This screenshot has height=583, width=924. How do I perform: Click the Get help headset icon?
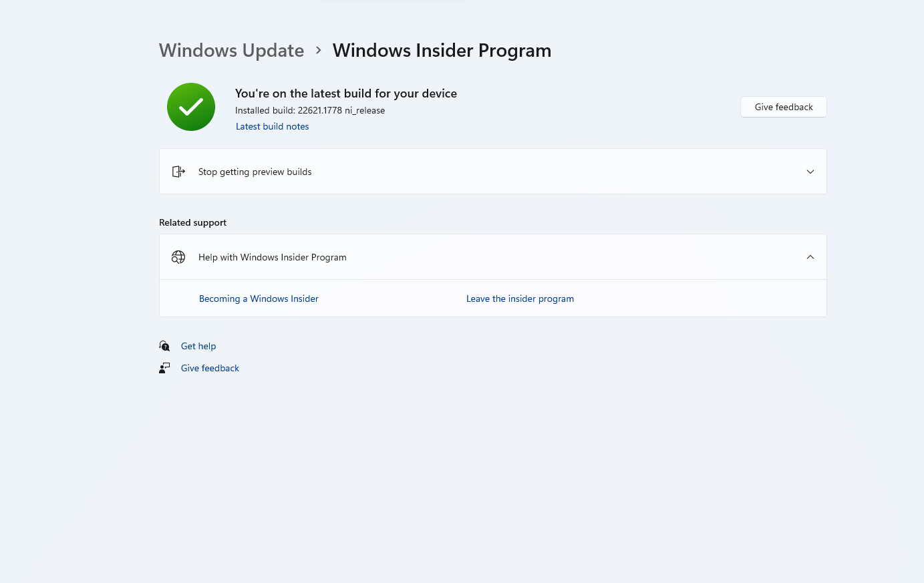[x=164, y=346]
